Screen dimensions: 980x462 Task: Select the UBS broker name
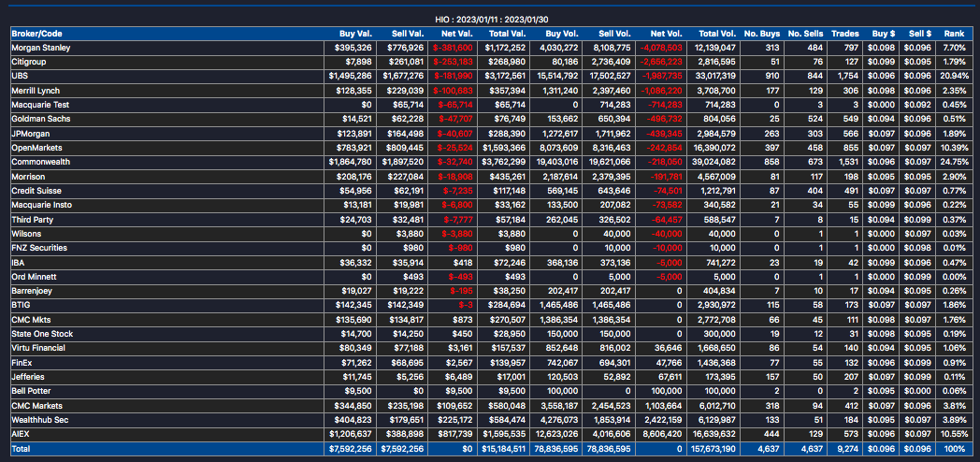pyautogui.click(x=20, y=76)
